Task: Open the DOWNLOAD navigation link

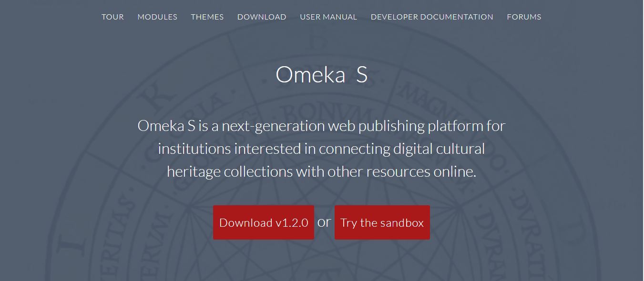Action: (261, 17)
